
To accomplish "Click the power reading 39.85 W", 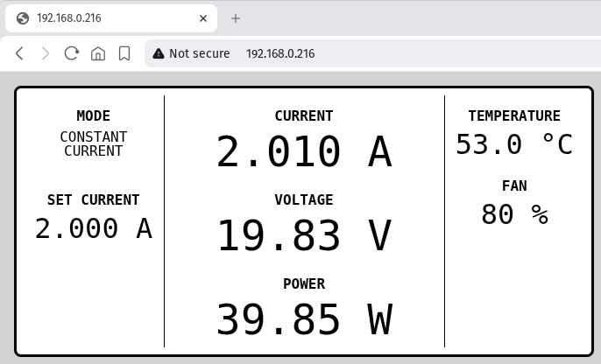I will pyautogui.click(x=304, y=319).
